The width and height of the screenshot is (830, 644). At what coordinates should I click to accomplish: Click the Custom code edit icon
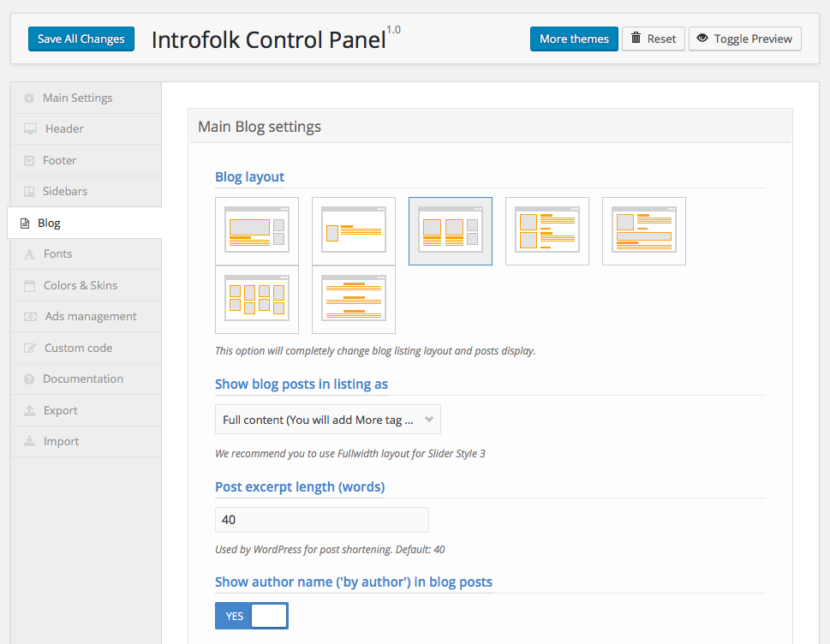pos(29,349)
